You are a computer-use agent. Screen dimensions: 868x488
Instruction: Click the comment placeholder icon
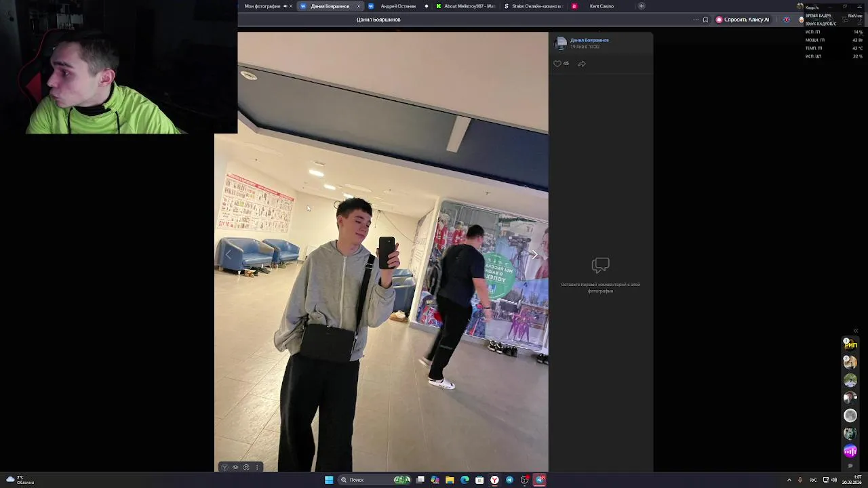coord(600,264)
